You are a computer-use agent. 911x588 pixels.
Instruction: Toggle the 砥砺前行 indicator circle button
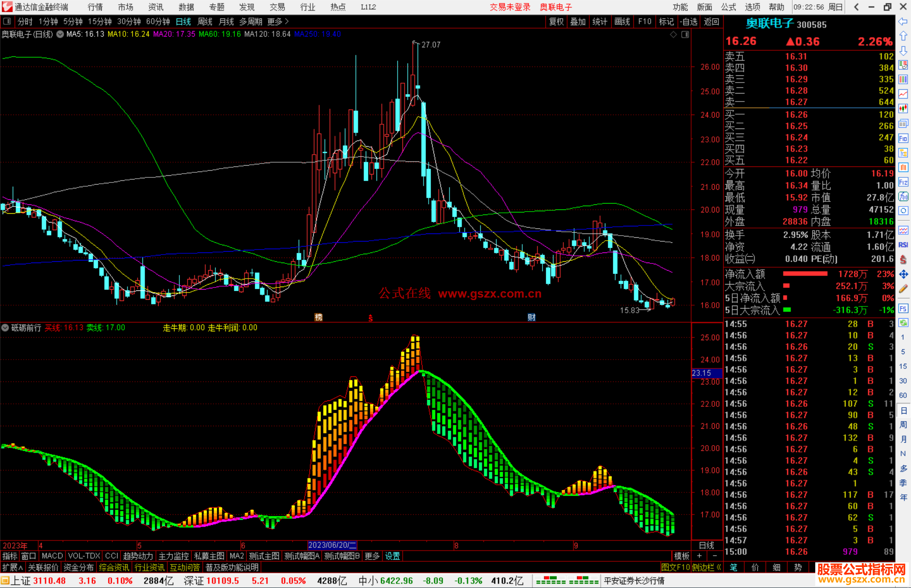[5, 328]
